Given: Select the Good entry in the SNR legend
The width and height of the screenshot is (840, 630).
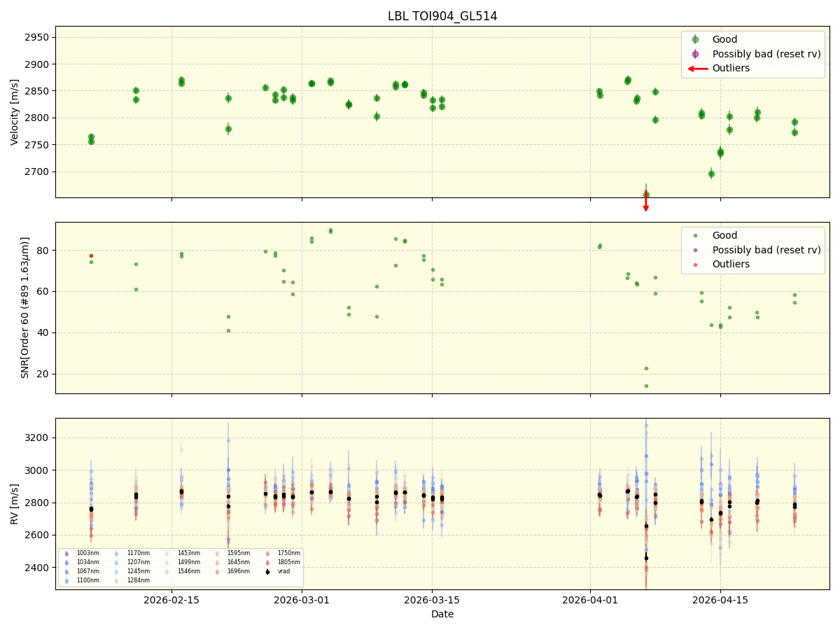Looking at the screenshot, I should [x=724, y=236].
